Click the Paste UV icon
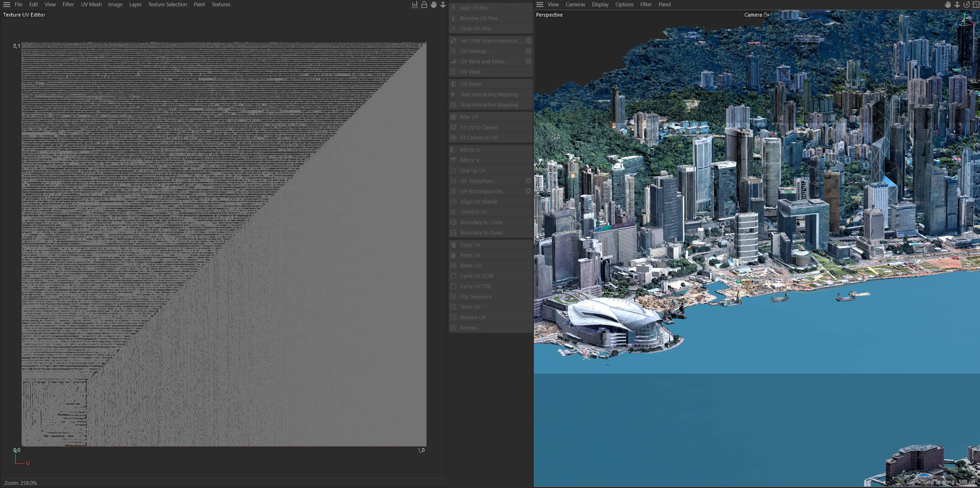This screenshot has width=980, height=488. click(x=453, y=255)
